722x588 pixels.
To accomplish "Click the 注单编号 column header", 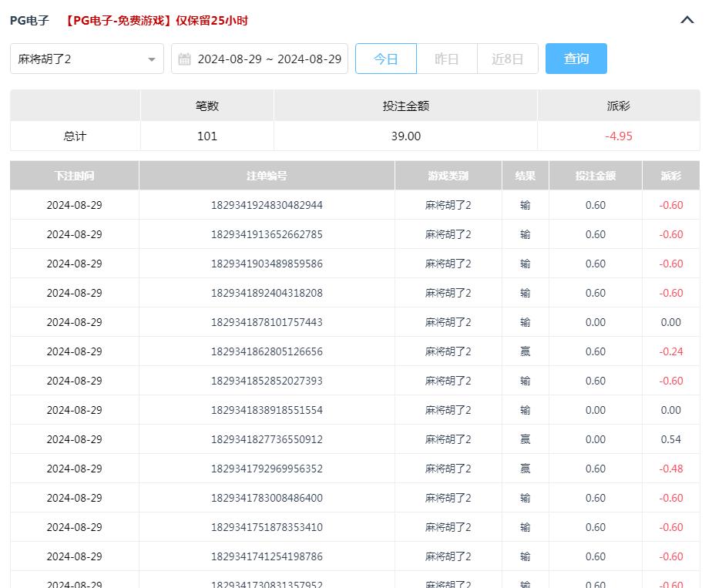I will 266,175.
